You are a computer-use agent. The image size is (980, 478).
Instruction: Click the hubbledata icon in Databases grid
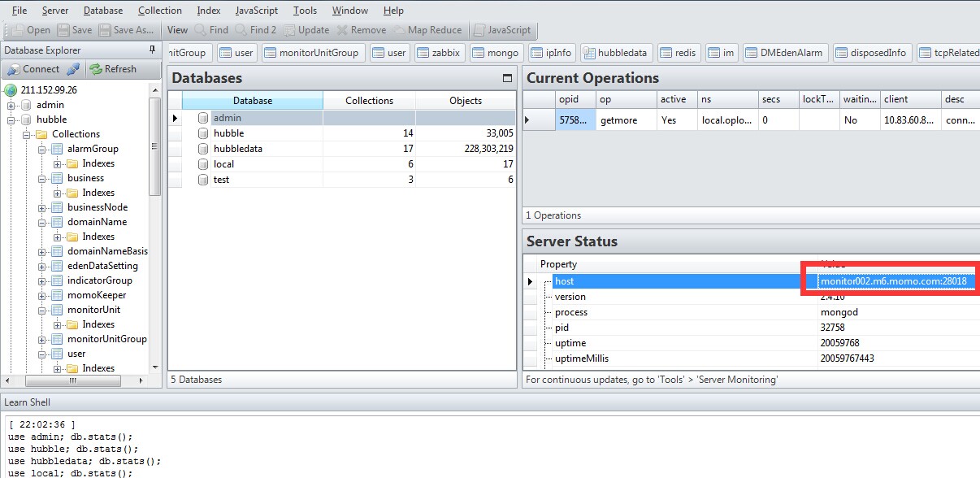(203, 149)
